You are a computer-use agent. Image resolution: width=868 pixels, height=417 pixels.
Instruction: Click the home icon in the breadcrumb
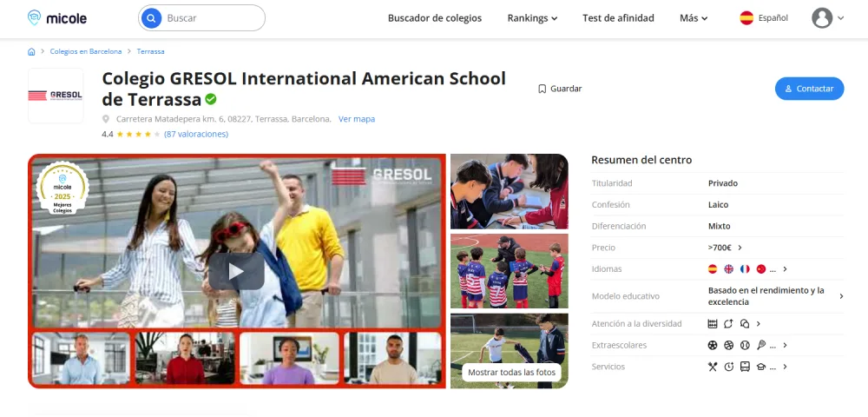pyautogui.click(x=31, y=51)
